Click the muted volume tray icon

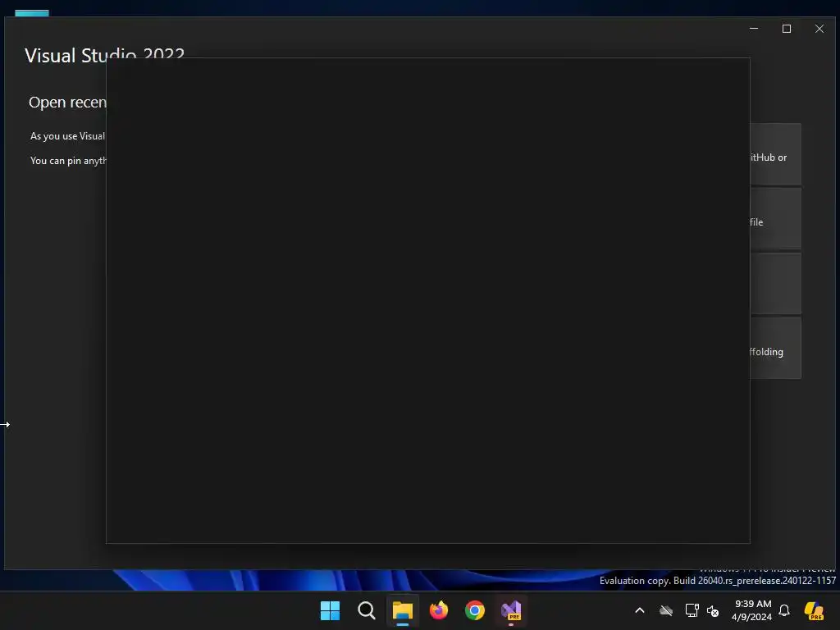point(713,610)
